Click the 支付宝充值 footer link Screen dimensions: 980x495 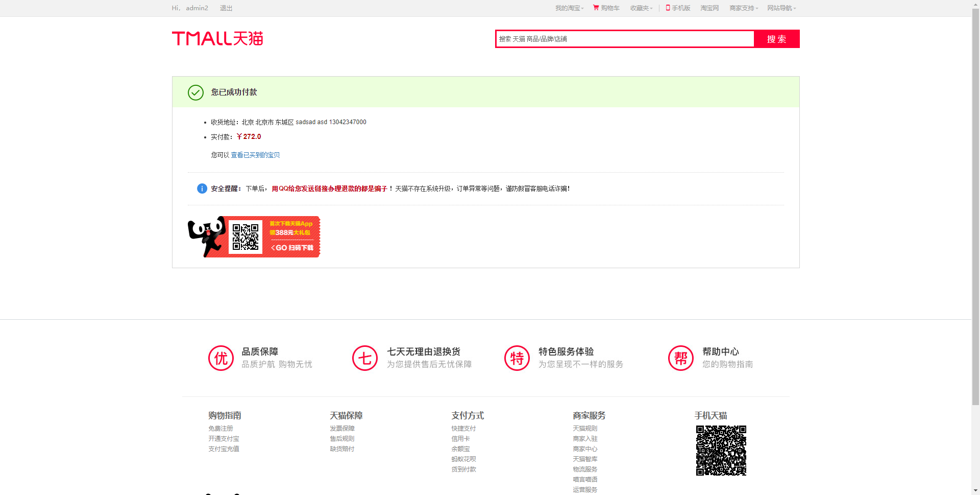[x=224, y=449]
